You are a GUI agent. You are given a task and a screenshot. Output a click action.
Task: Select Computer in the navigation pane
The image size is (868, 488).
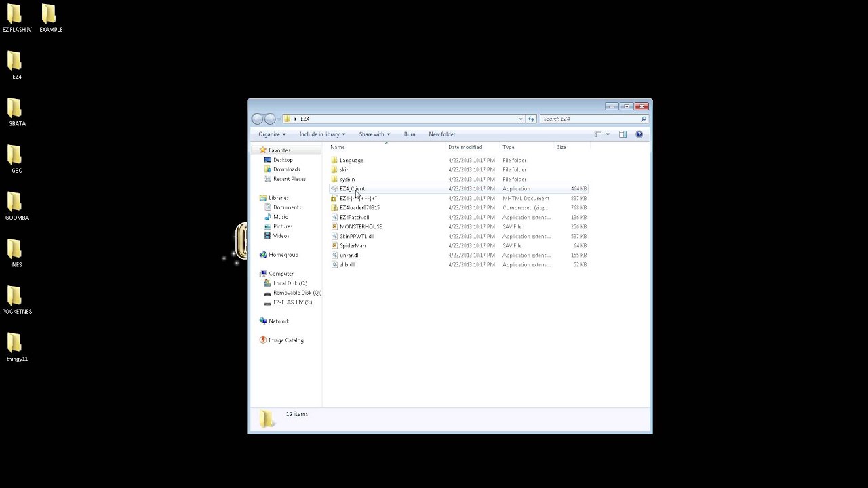pos(281,274)
